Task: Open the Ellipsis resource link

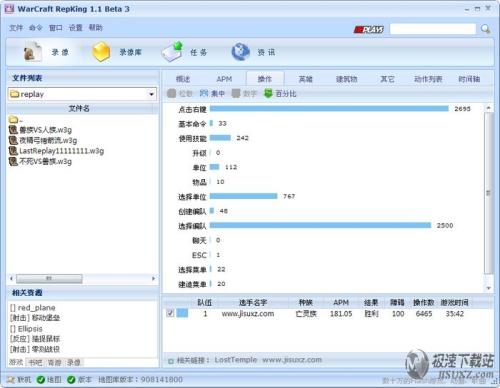Action: pos(26,329)
